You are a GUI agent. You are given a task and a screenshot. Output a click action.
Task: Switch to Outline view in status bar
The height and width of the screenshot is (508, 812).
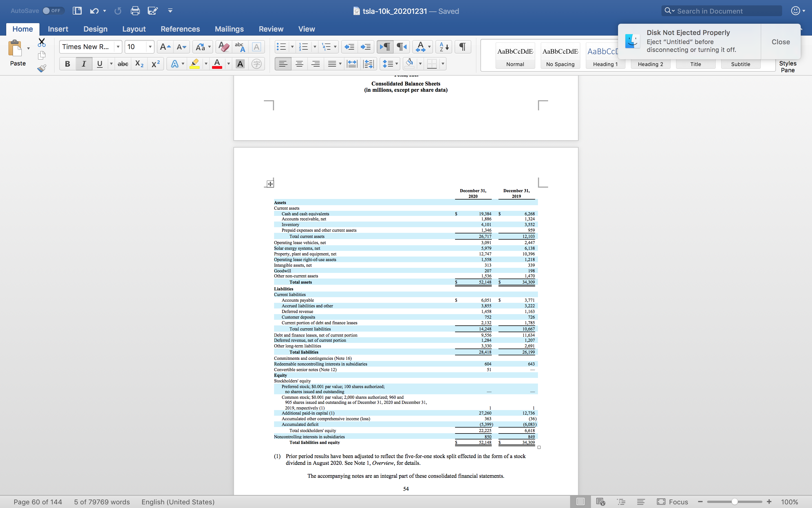pos(621,502)
